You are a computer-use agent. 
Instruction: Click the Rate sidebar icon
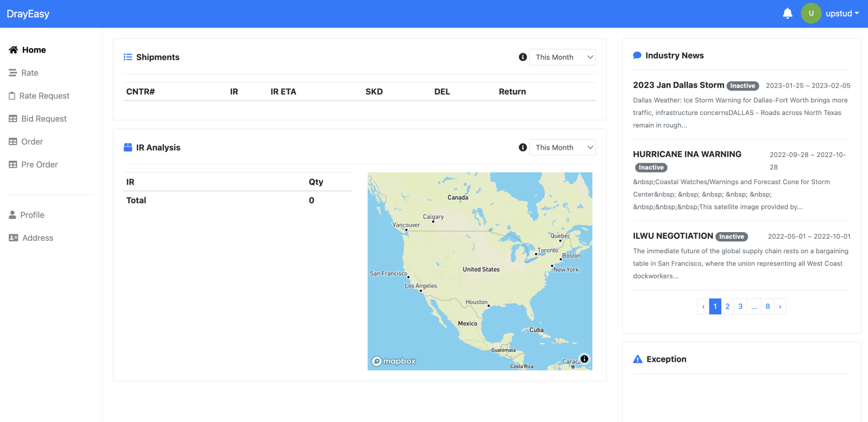click(13, 73)
